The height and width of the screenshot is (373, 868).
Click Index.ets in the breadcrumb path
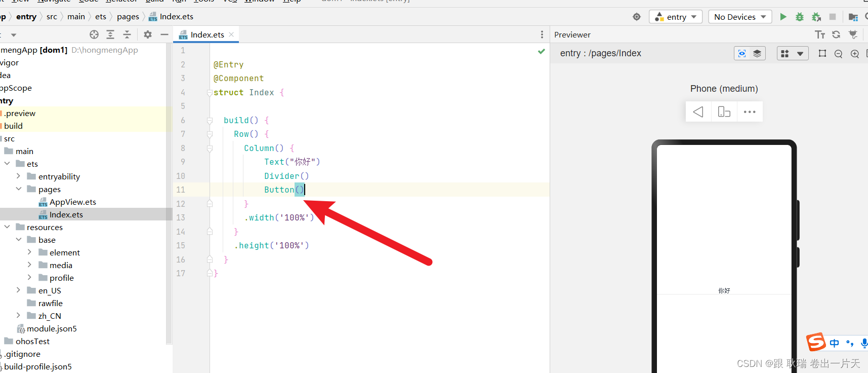[171, 17]
